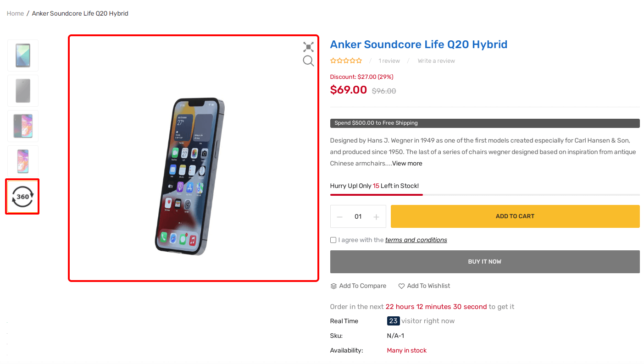The height and width of the screenshot is (364, 644).
Task: Click the magnifier zoom icon on image
Action: [308, 61]
